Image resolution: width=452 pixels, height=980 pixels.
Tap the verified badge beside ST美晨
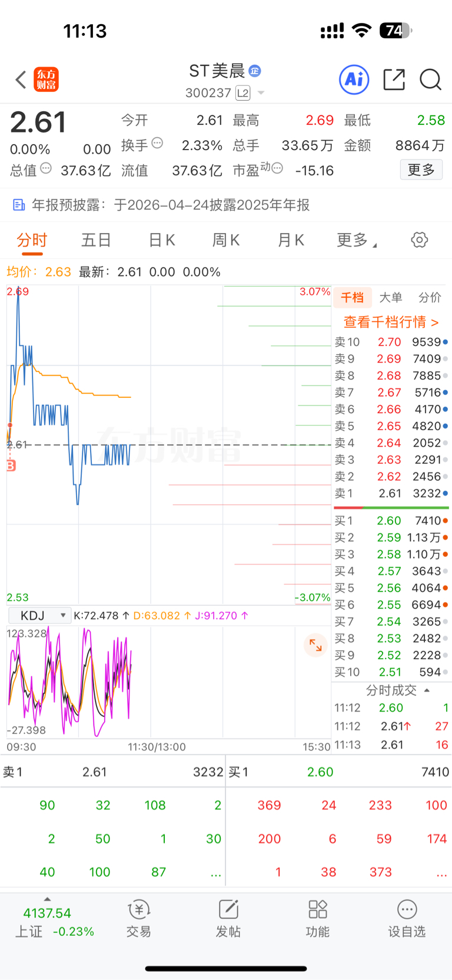point(255,71)
